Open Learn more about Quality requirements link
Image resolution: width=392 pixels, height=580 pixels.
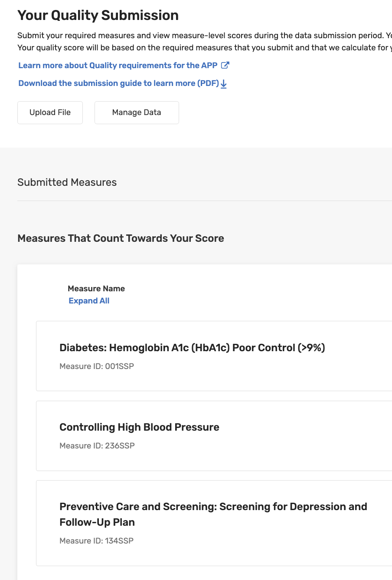[x=118, y=66]
